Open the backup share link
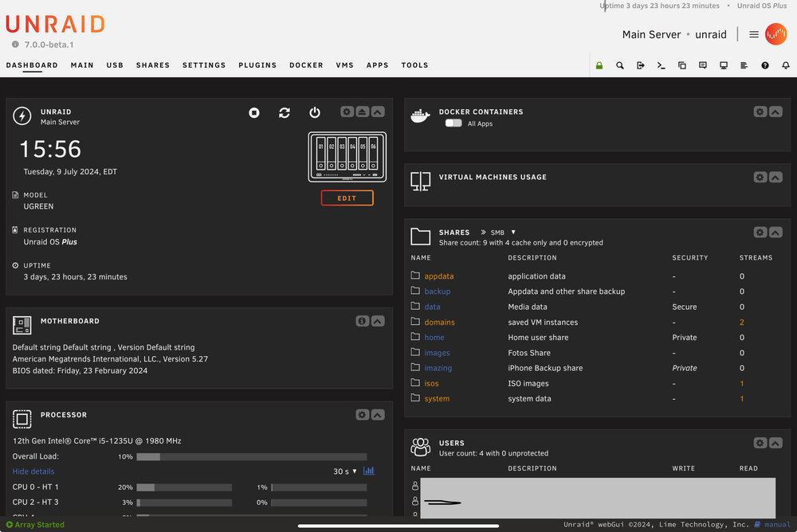This screenshot has height=532, width=797. [x=438, y=291]
